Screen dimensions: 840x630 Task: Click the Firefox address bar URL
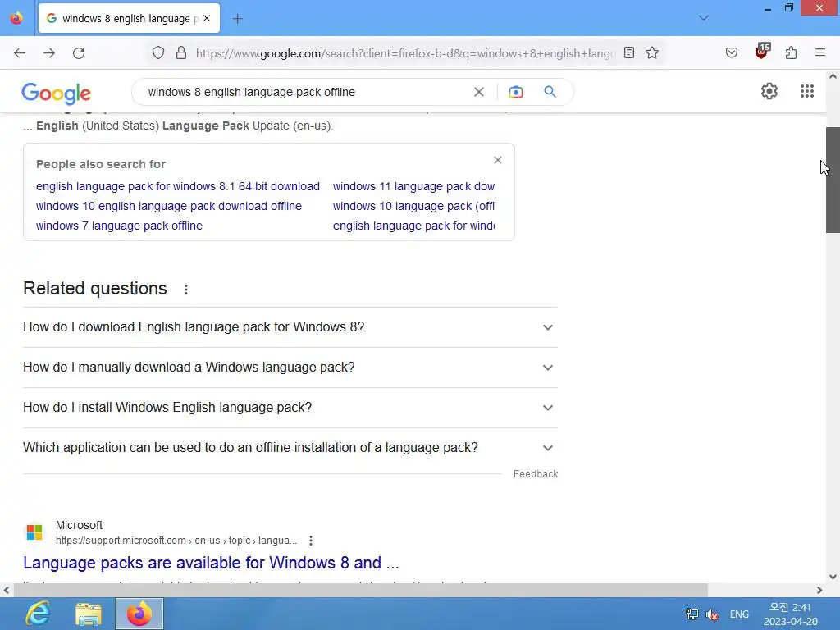click(x=405, y=53)
